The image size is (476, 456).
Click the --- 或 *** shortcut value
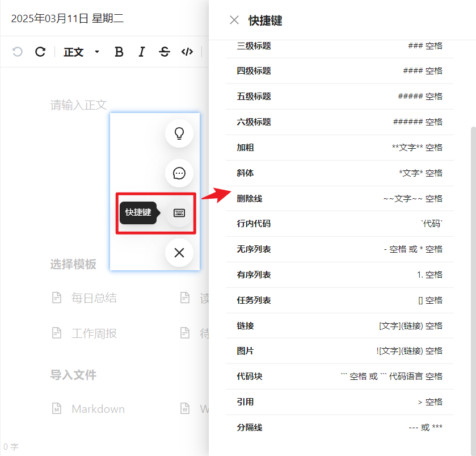[426, 428]
